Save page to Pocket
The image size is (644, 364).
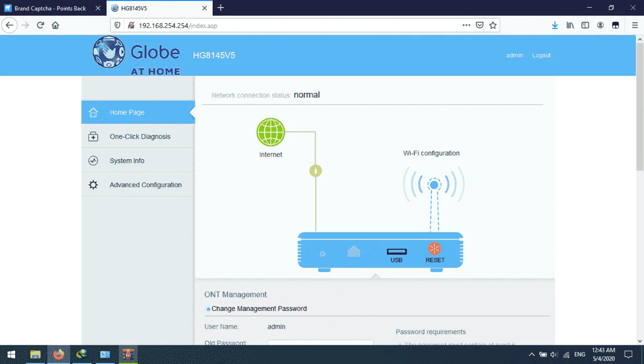pos(480,25)
